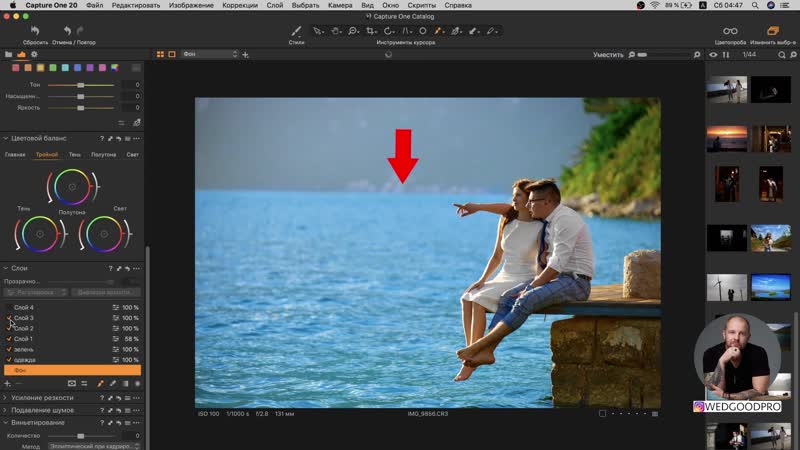Click the Reset (Сбросить) toolbar icon
This screenshot has height=450, width=800.
coord(35,31)
